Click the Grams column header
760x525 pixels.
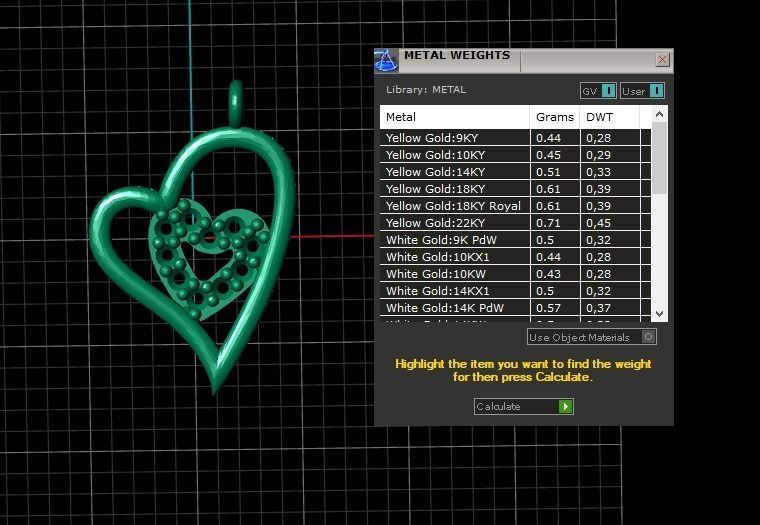click(554, 117)
